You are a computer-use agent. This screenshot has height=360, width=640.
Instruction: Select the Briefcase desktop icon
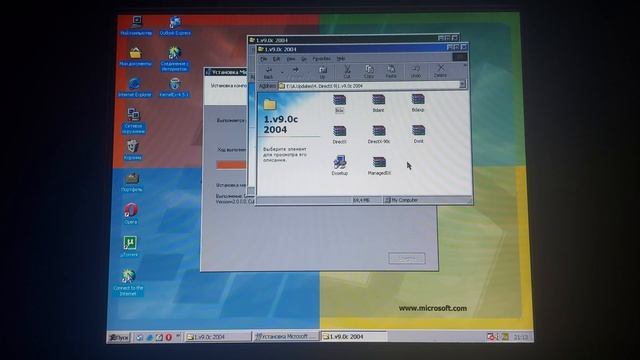pos(132,182)
